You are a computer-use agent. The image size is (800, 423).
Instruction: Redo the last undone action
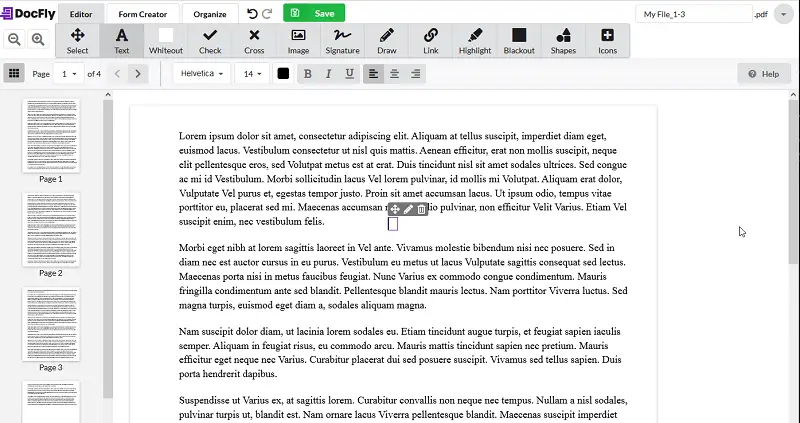click(267, 14)
